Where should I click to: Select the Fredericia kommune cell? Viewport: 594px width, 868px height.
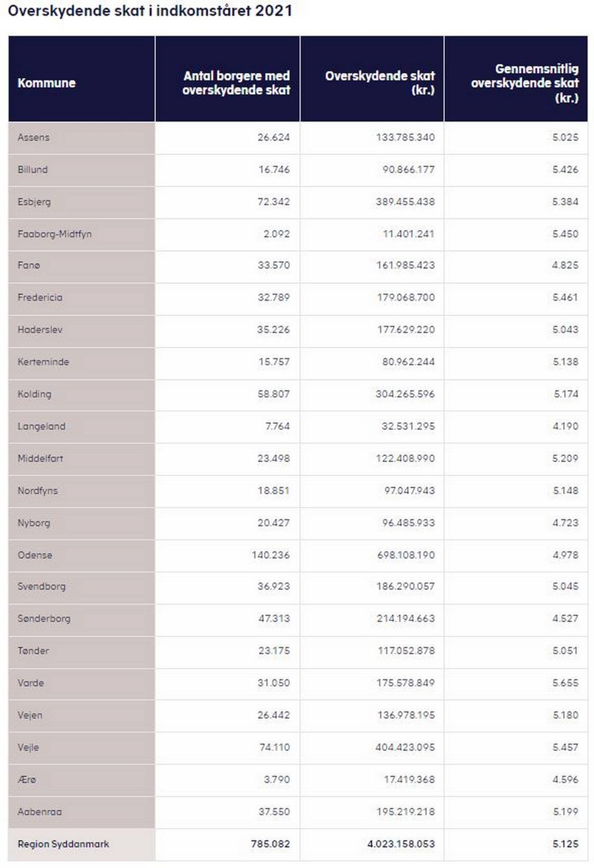(x=81, y=298)
